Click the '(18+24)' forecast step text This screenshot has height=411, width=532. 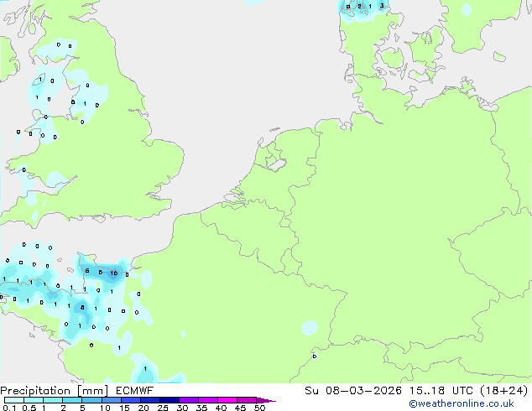[503, 391]
